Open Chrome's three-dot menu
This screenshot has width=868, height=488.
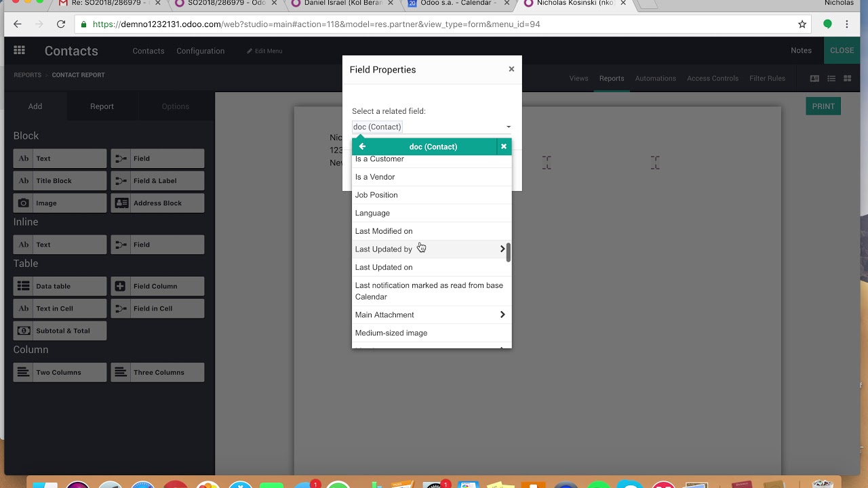(x=847, y=24)
